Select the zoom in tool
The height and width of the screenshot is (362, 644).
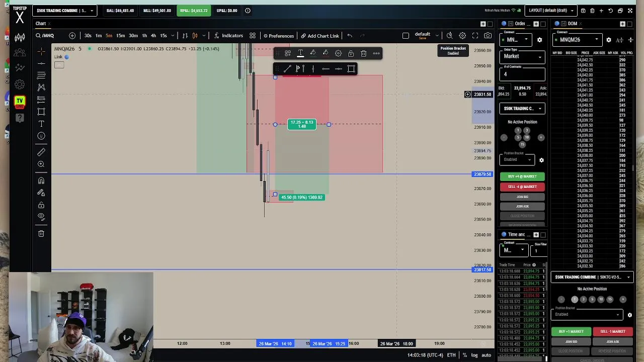pos(41,164)
